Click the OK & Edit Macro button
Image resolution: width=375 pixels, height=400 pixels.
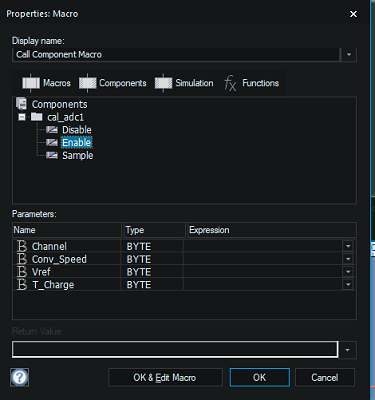click(165, 377)
